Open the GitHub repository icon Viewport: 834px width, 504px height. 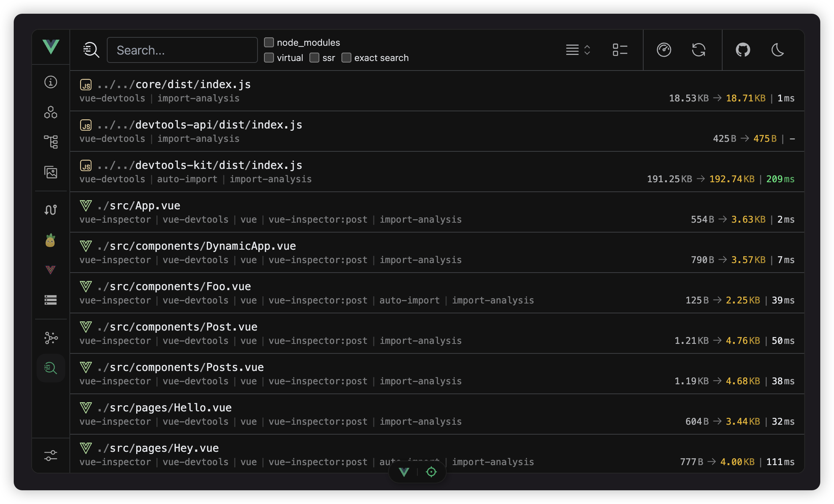pos(743,50)
